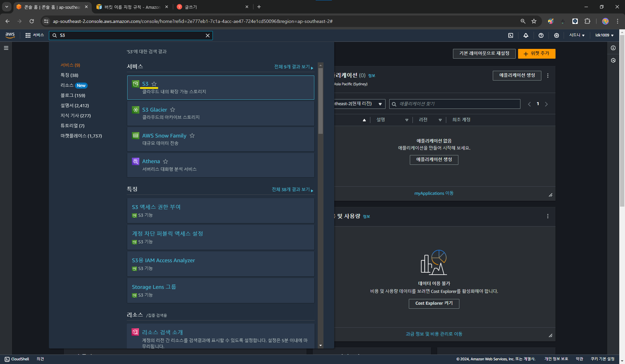Click the search results scrollbar thumb
This screenshot has height=364, width=625.
coord(320,101)
